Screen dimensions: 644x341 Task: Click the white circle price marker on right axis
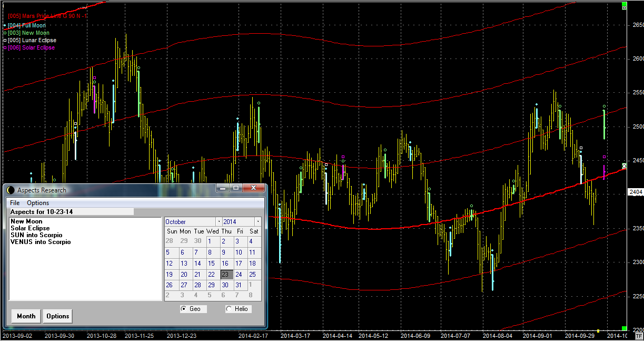[625, 165]
